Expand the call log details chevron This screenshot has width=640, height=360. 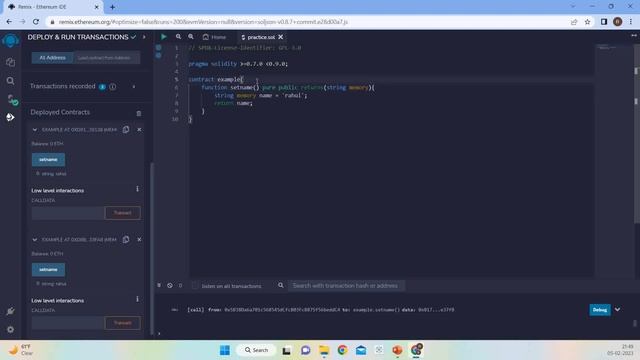tap(618, 310)
